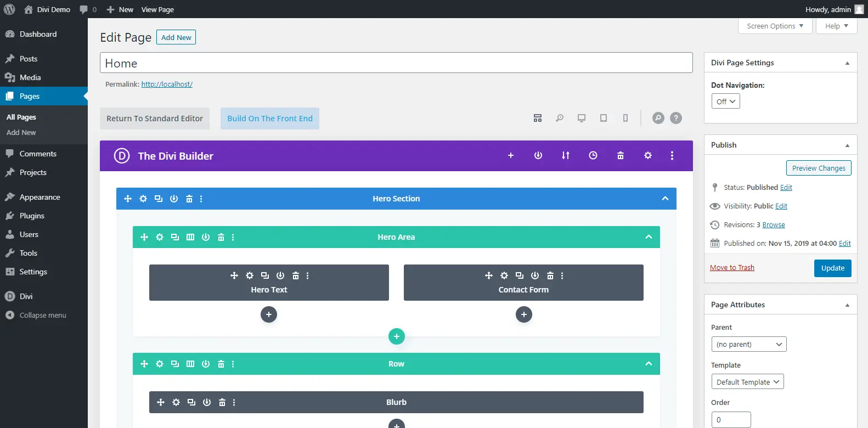Open Hero Text module settings gear

[x=250, y=275]
